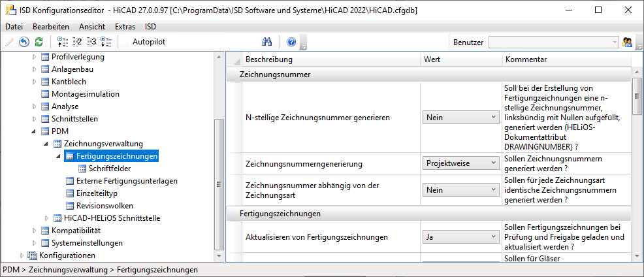Select Externe Fertigungsunterlagen tree item
644x277 pixels.
pyautogui.click(x=127, y=181)
